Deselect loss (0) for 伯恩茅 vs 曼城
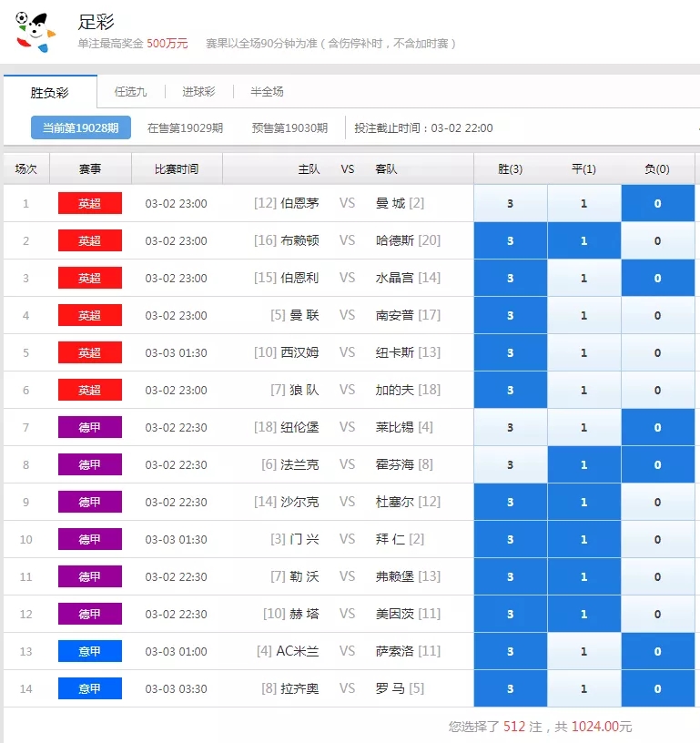 click(x=658, y=203)
